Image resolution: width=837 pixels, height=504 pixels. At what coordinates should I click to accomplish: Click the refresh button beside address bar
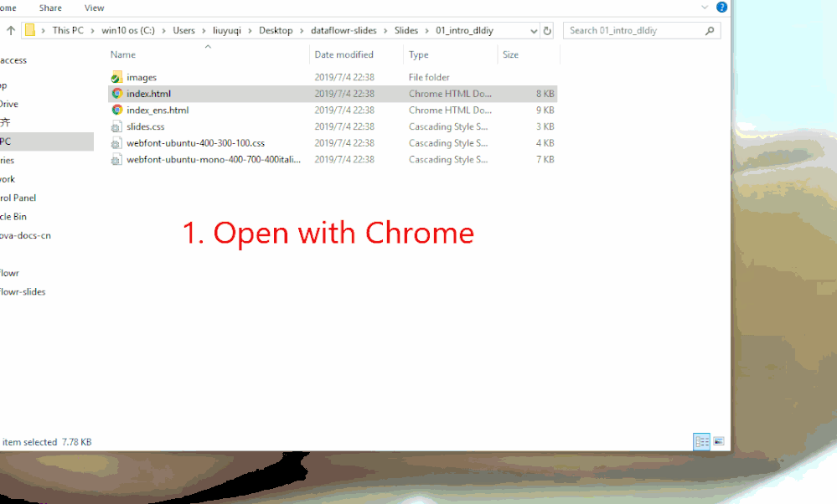[x=547, y=30]
